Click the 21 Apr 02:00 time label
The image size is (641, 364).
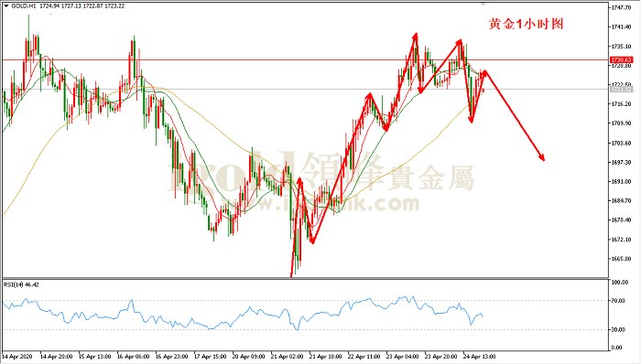(287, 357)
